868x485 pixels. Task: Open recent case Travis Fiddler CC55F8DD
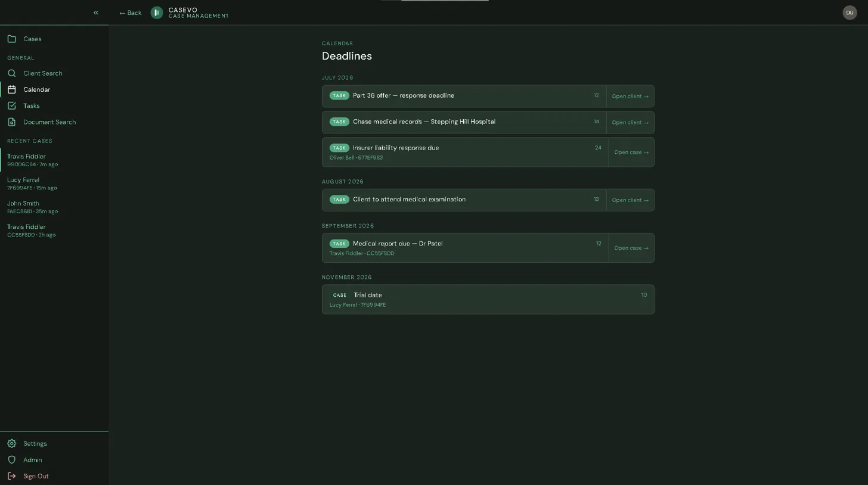tap(54, 231)
